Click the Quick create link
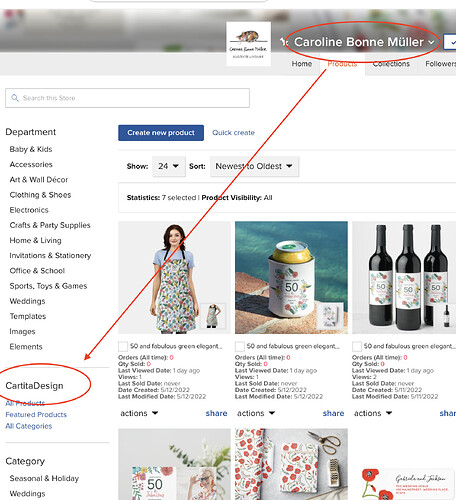Viewport: 456px width, 500px height. click(233, 133)
